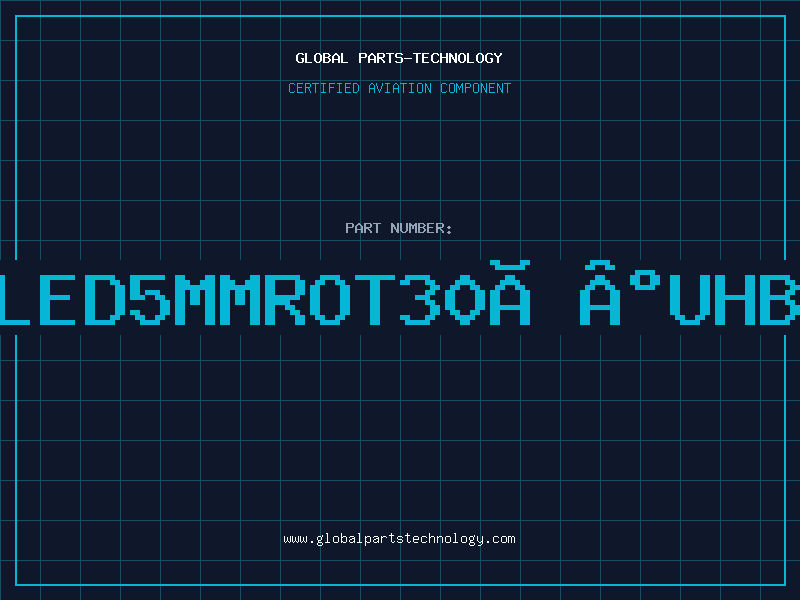Click the PART NUMBER: label
This screenshot has height=600, width=800.
(x=399, y=228)
